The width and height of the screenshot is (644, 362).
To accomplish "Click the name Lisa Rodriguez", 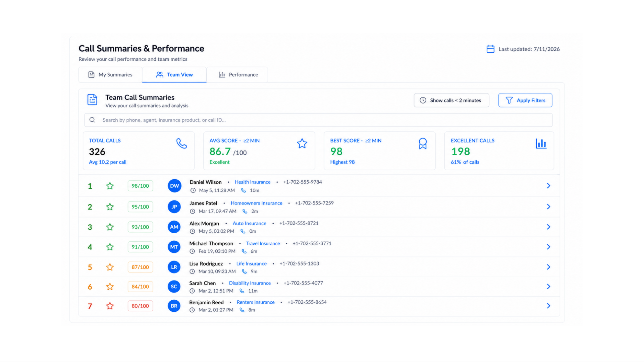I will coord(206,264).
